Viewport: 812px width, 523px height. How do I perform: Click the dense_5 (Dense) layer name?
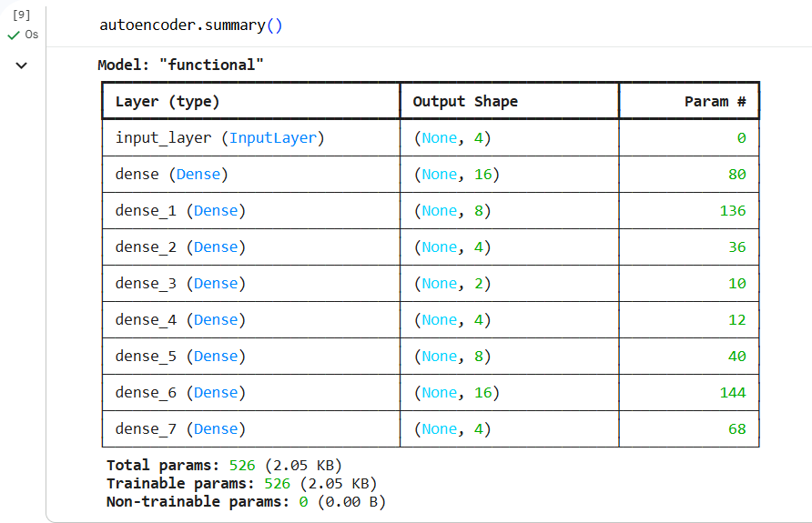pos(180,356)
